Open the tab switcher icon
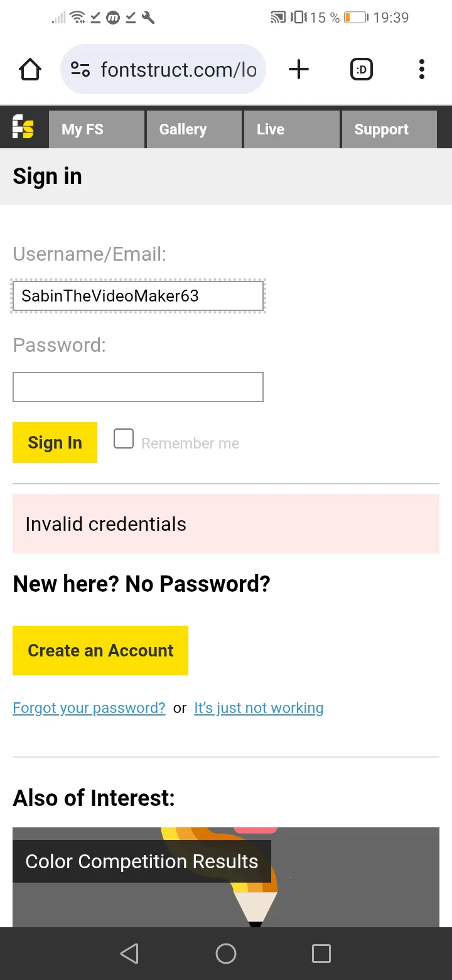452x980 pixels. 361,69
